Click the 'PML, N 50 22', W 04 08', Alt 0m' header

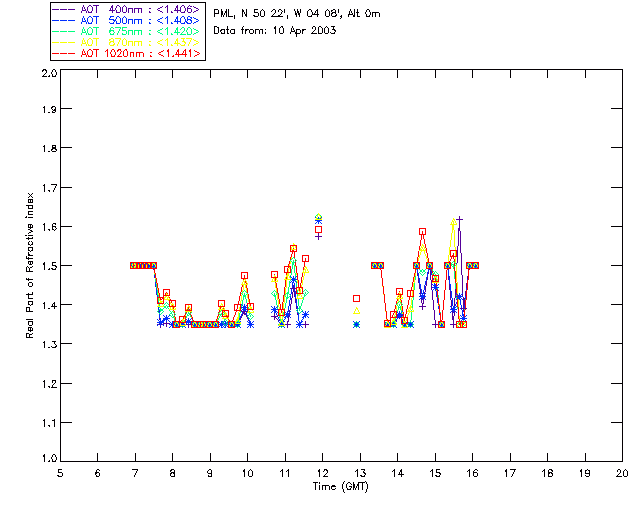click(297, 14)
